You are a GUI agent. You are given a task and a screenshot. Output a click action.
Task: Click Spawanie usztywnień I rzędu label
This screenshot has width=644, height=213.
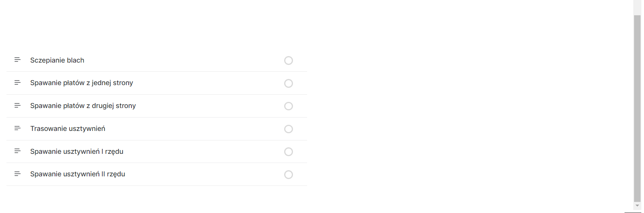(77, 152)
